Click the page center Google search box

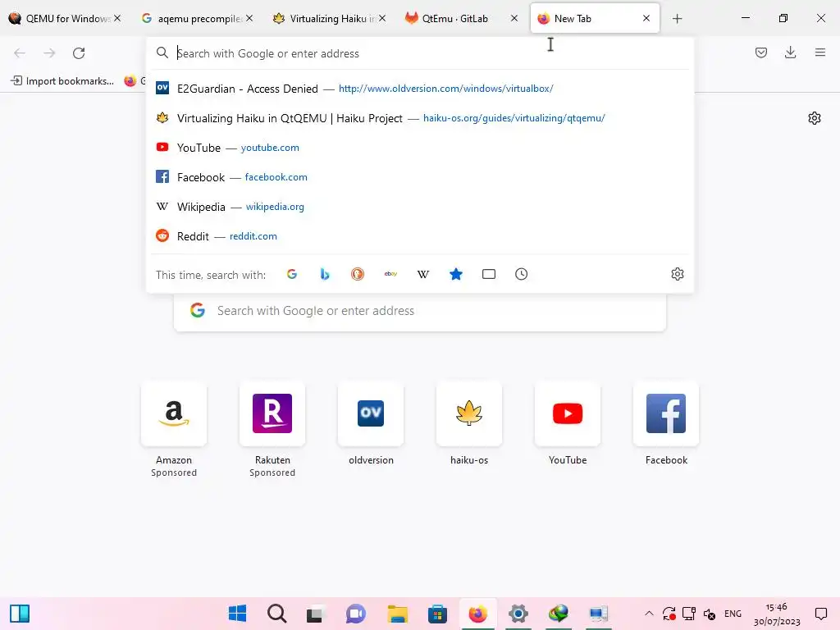point(420,311)
